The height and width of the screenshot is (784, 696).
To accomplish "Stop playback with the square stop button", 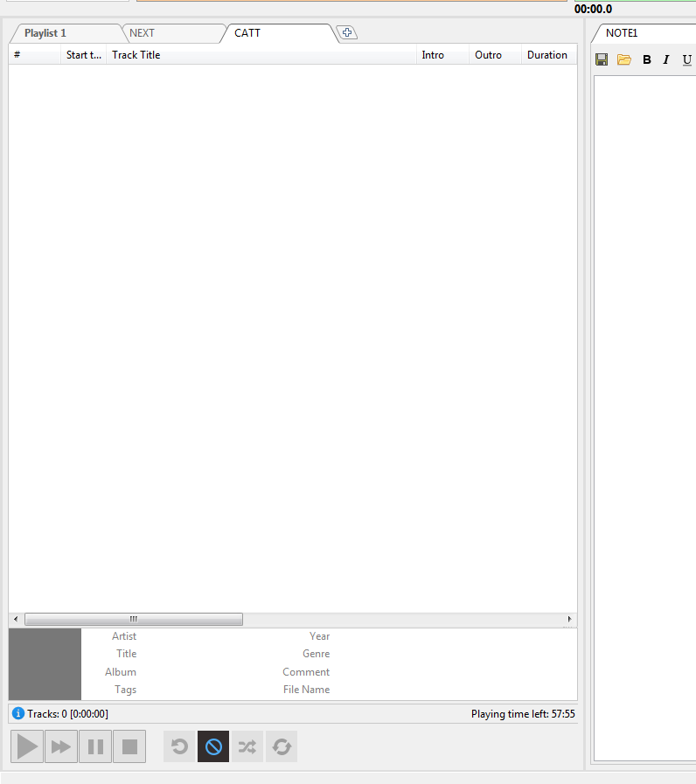I will tap(129, 746).
